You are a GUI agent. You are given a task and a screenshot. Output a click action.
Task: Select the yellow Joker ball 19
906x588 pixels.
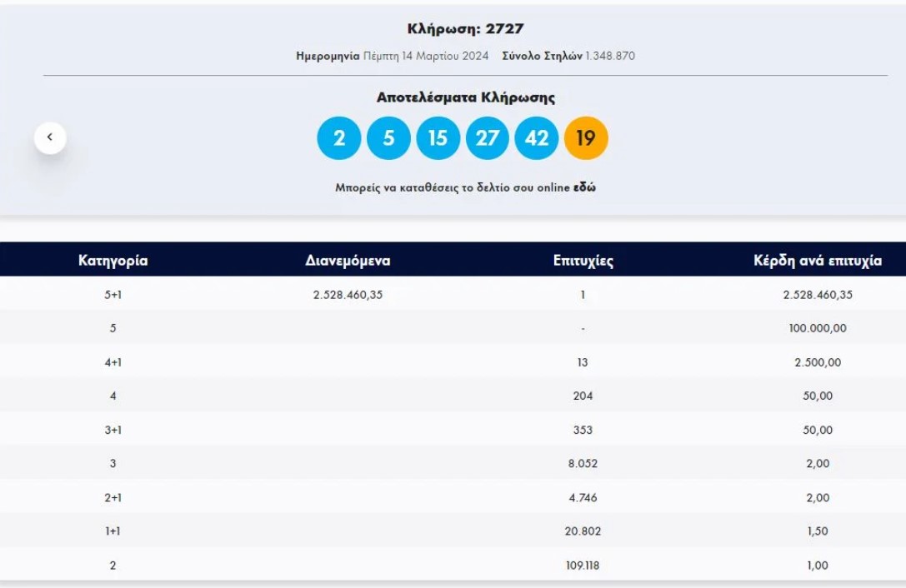tap(588, 139)
